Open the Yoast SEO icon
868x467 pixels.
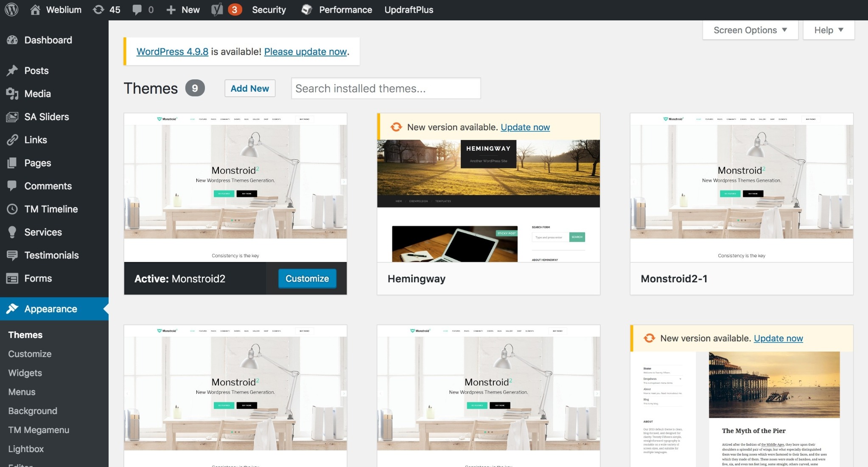point(217,9)
